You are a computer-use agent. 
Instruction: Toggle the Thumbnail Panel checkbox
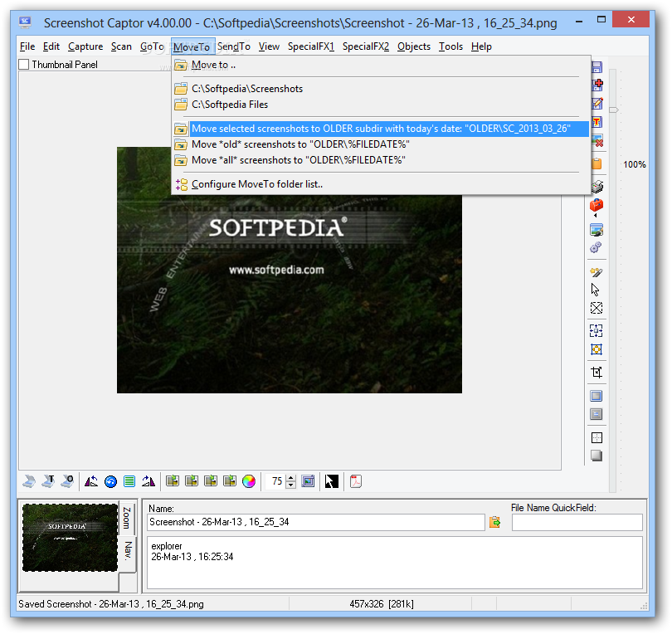click(24, 64)
